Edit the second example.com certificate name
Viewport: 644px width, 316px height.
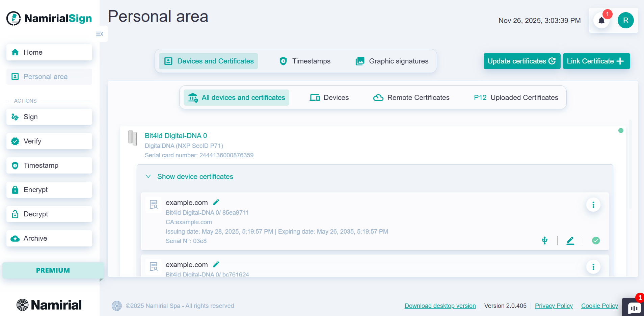(x=216, y=264)
